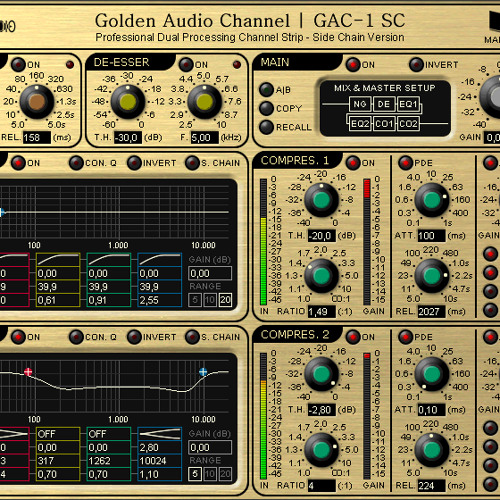The width and height of the screenshot is (500, 500).
Task: Click the blue band frequency value 10024
Action: pyautogui.click(x=160, y=461)
